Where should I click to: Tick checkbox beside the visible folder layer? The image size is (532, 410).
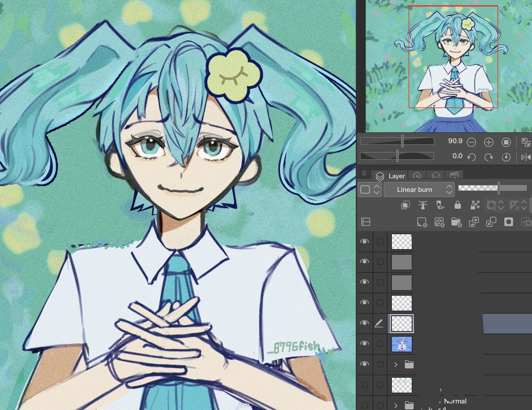(380, 364)
